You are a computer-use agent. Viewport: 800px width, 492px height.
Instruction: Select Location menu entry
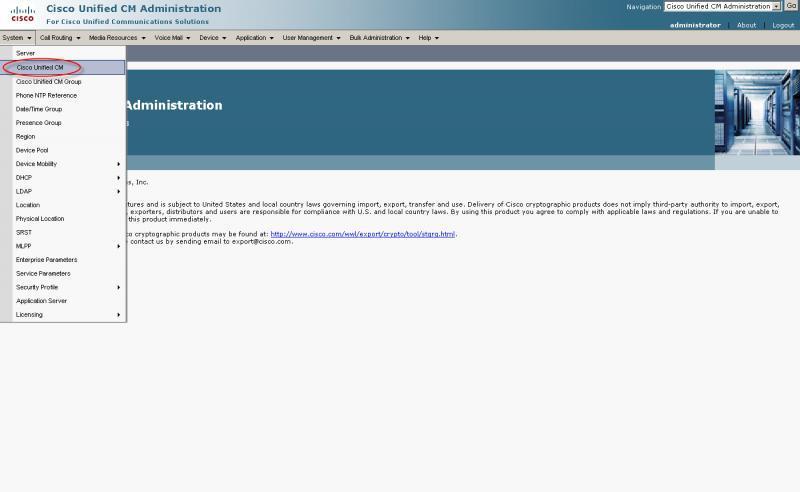(63, 205)
